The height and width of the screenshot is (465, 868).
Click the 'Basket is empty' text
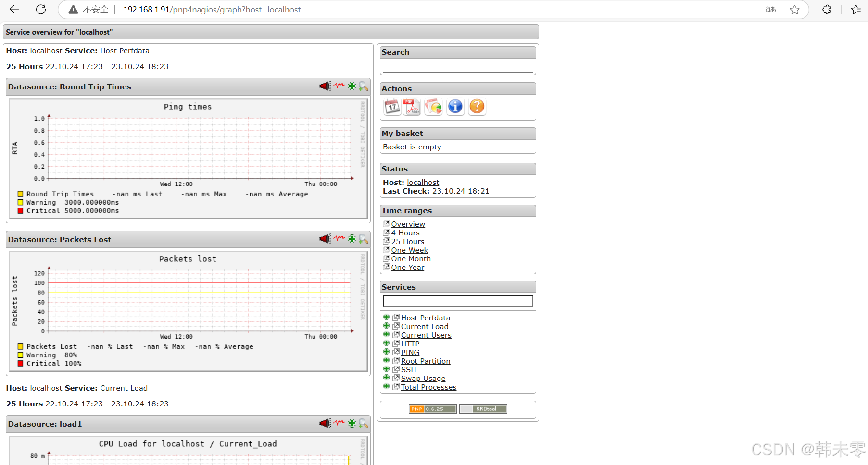pos(412,147)
